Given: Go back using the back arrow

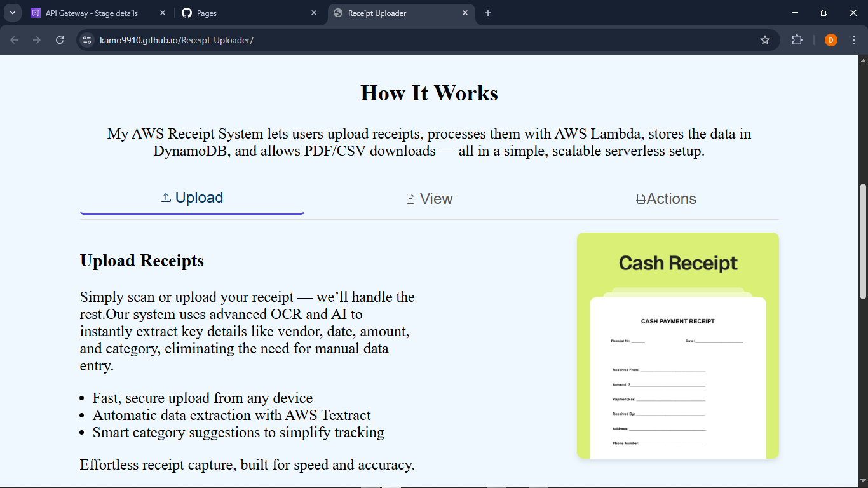Looking at the screenshot, I should coord(14,40).
